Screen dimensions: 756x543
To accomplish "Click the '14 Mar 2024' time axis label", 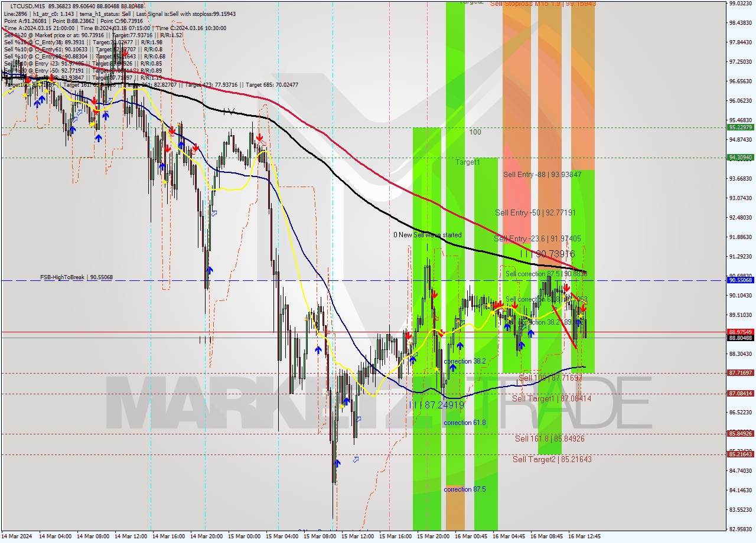I will (18, 537).
